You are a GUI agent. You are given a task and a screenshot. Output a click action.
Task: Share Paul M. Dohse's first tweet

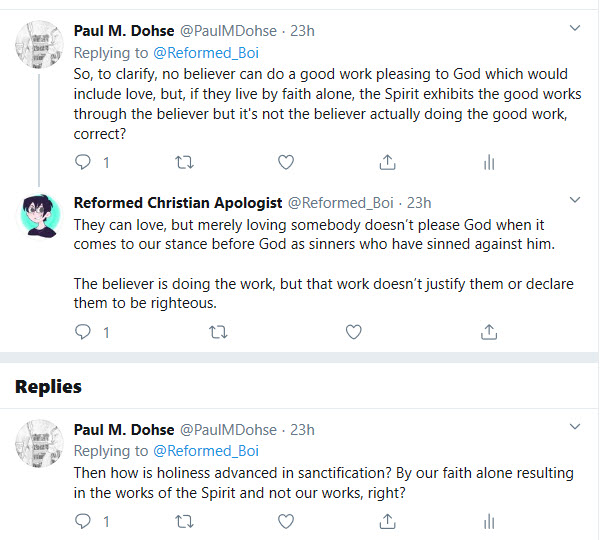[388, 162]
